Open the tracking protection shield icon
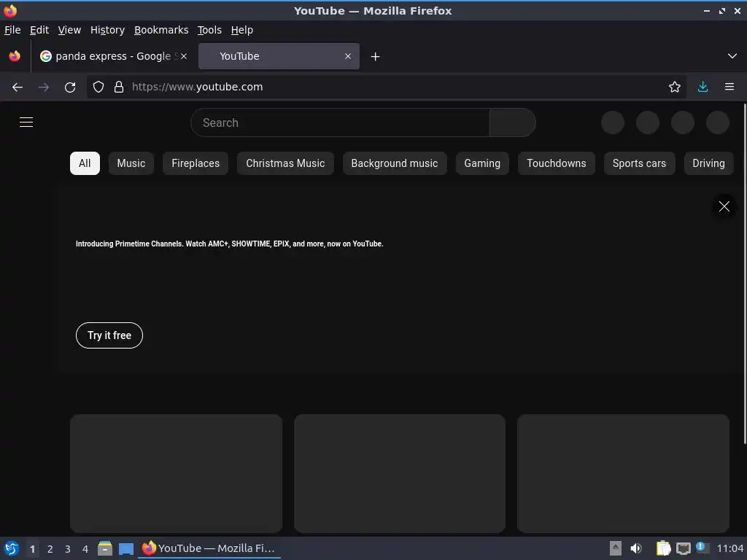The height and width of the screenshot is (560, 747). click(98, 87)
